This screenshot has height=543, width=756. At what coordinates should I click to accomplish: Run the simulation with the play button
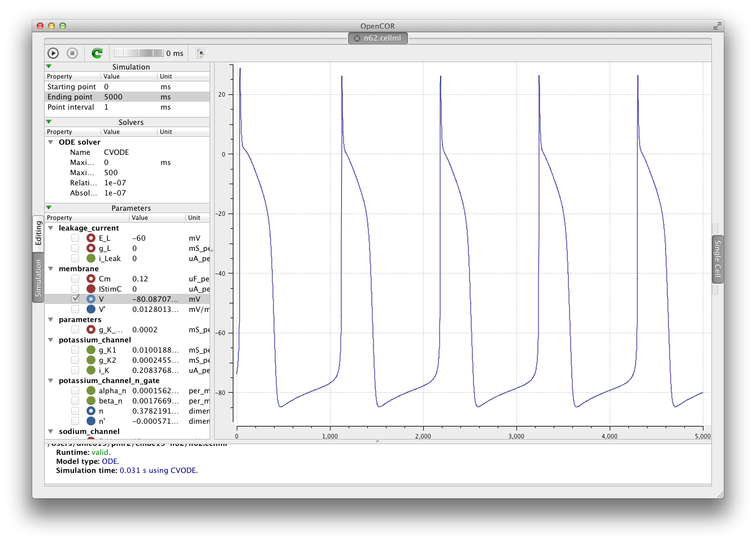coord(53,53)
